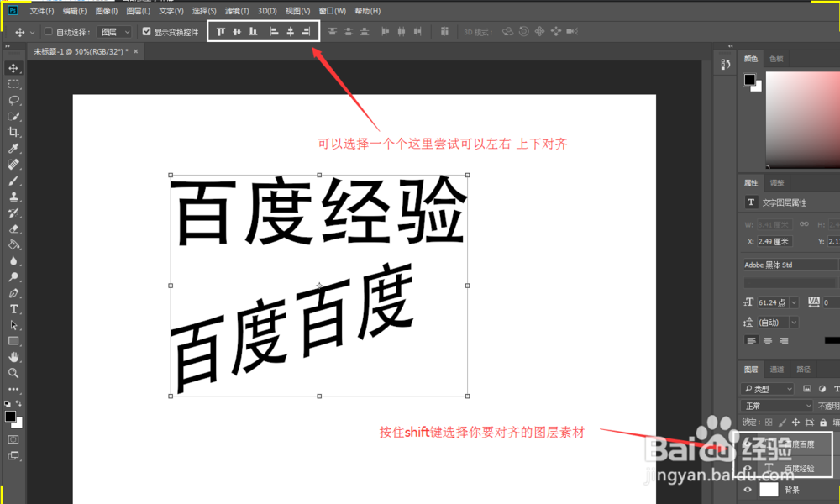Toggle lock position icon in Layers
The width and height of the screenshot is (840, 504).
796,423
